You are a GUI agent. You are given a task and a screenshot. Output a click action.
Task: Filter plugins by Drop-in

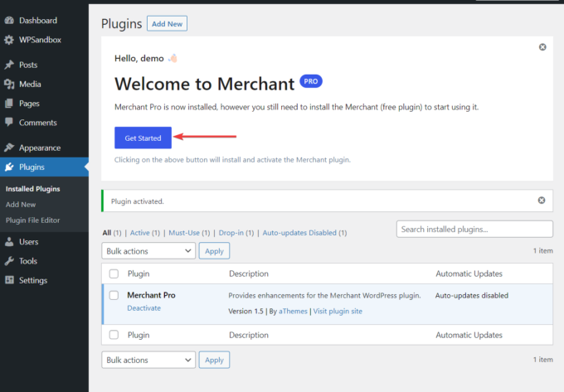[231, 233]
